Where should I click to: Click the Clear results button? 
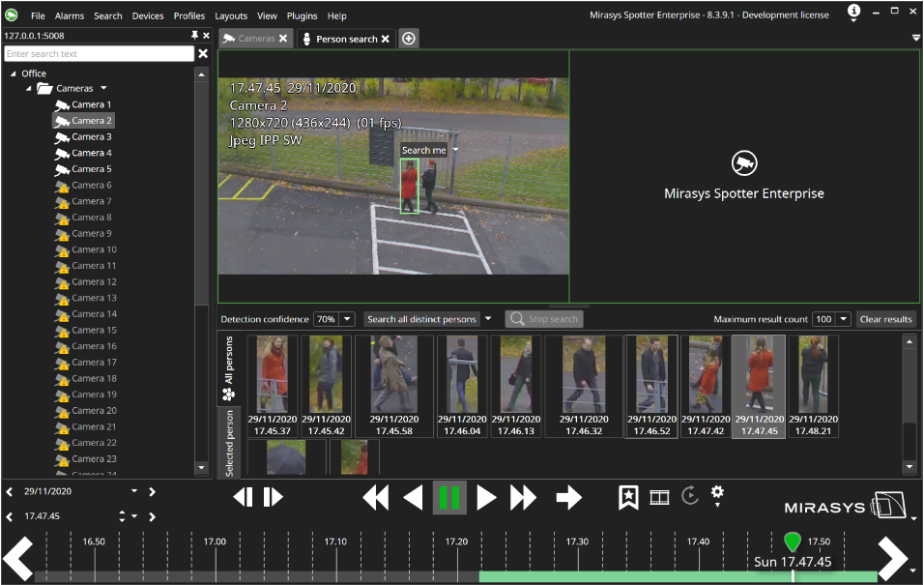click(x=885, y=319)
